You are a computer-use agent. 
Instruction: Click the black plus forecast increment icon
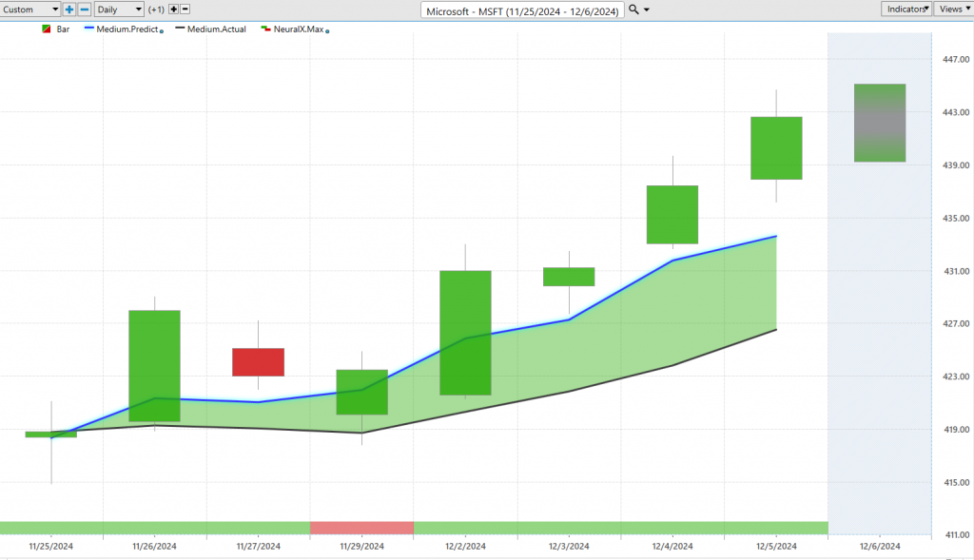173,10
